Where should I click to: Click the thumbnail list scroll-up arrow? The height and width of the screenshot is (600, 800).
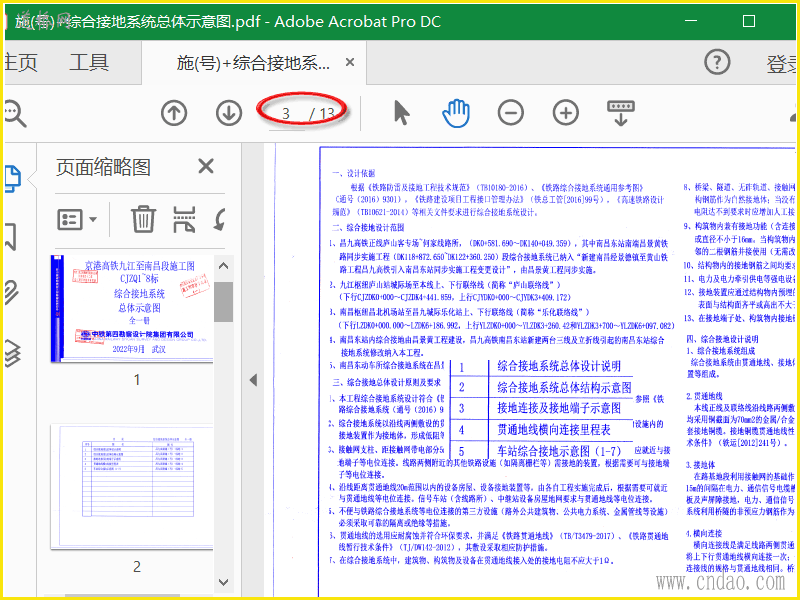pyautogui.click(x=223, y=266)
